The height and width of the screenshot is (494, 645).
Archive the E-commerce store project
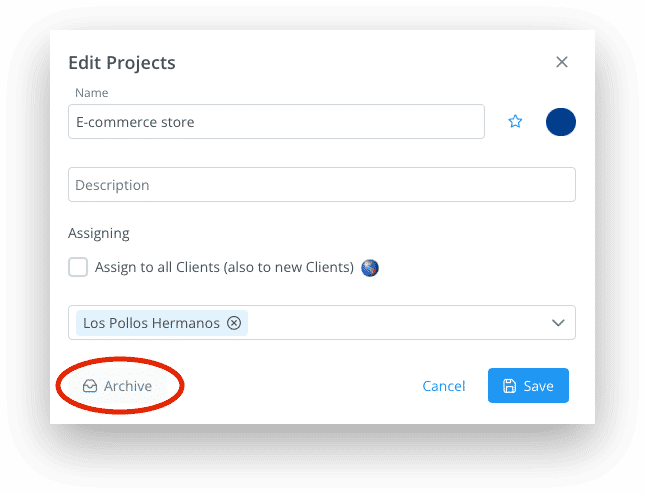click(118, 386)
